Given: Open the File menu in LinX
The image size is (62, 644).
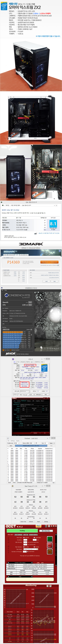Looking at the screenshot, I should pos(9,441).
